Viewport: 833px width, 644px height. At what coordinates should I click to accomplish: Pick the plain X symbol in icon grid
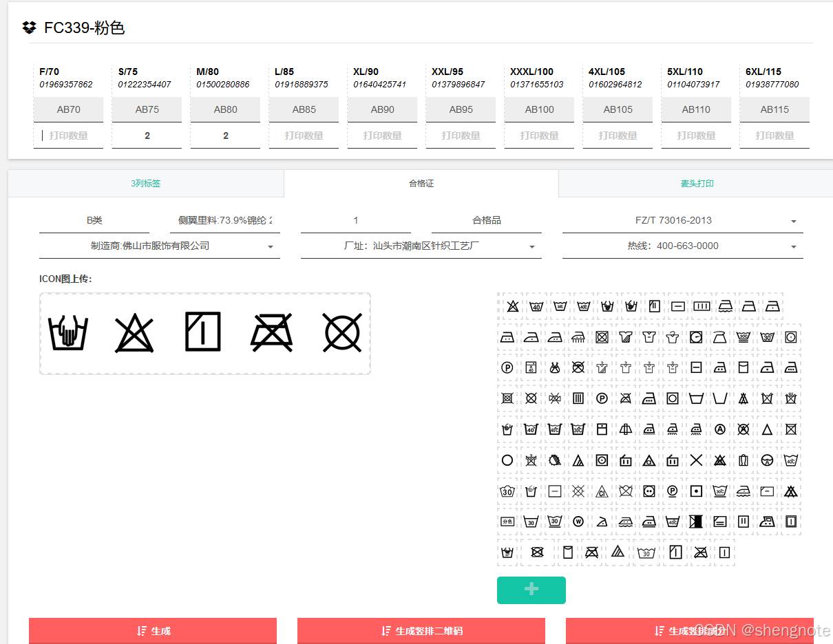coord(696,460)
